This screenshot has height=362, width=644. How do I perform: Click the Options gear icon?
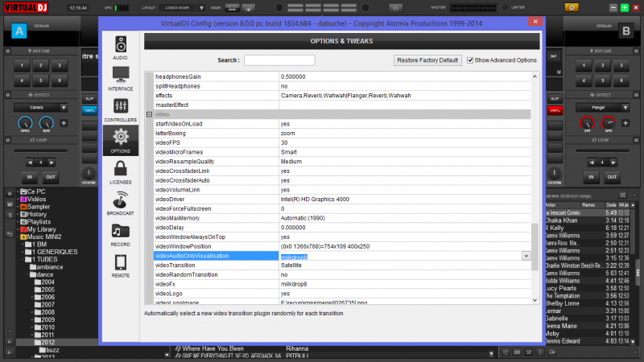click(120, 141)
